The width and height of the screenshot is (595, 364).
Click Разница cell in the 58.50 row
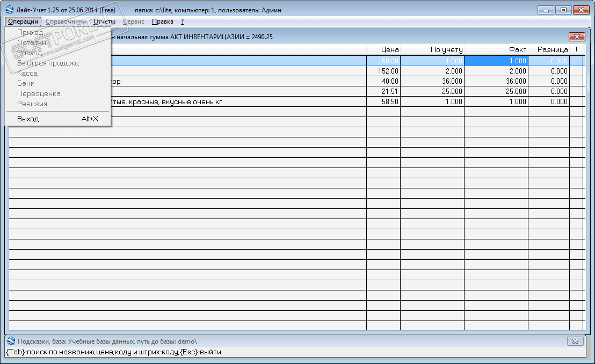coord(549,101)
